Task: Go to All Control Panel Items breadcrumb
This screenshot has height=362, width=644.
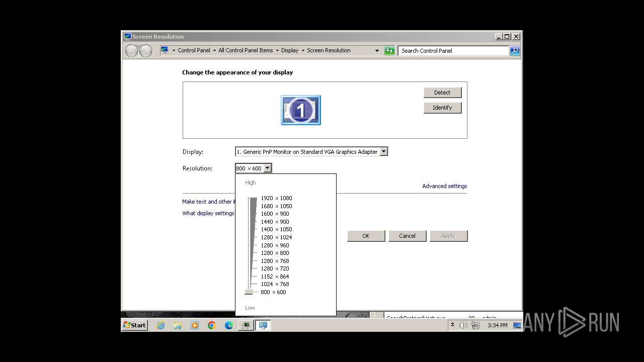Action: click(x=246, y=50)
